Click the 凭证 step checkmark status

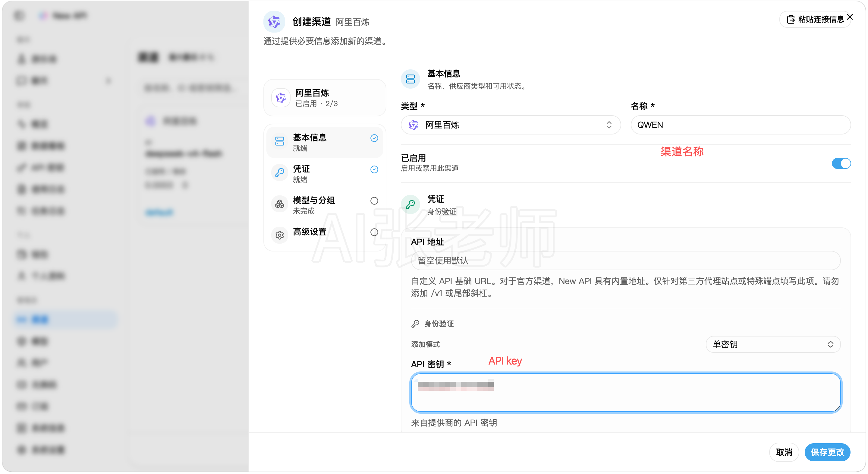374,169
